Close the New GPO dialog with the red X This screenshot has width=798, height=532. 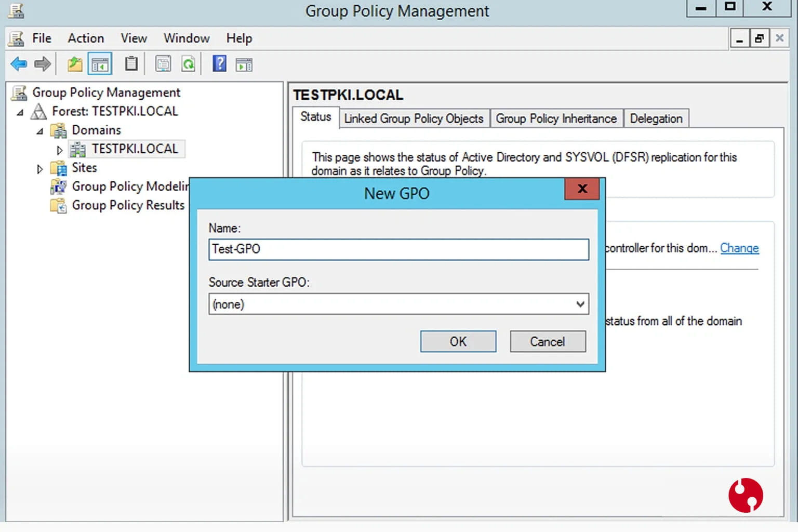[x=582, y=189]
